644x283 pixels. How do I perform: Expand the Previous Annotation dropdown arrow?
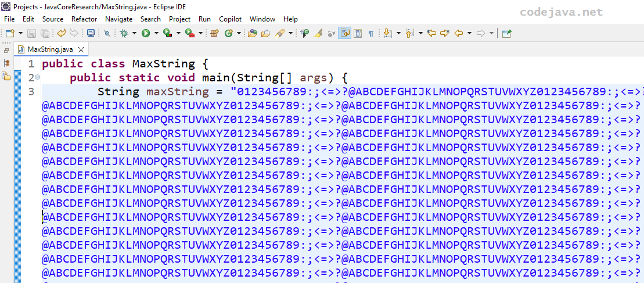[420, 33]
